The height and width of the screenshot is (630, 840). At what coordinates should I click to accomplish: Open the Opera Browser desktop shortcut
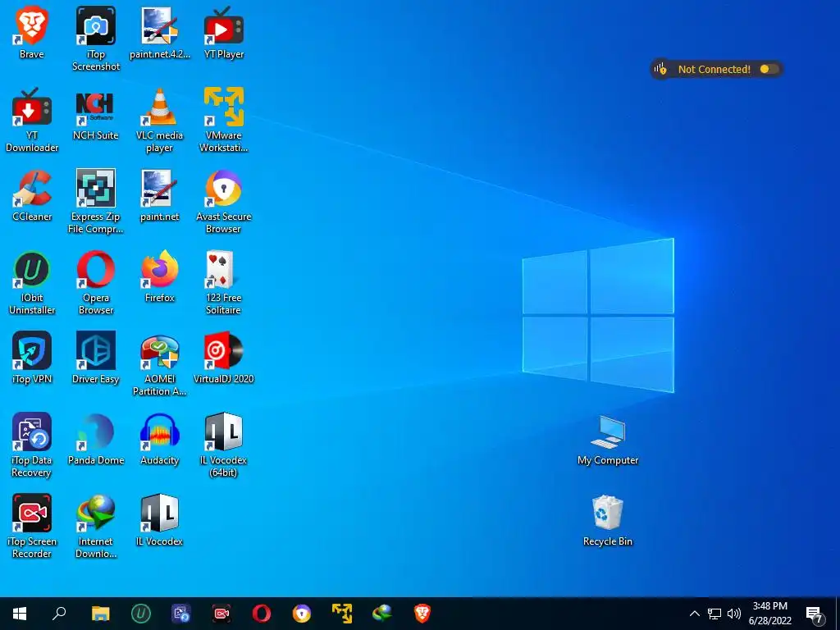tap(96, 282)
